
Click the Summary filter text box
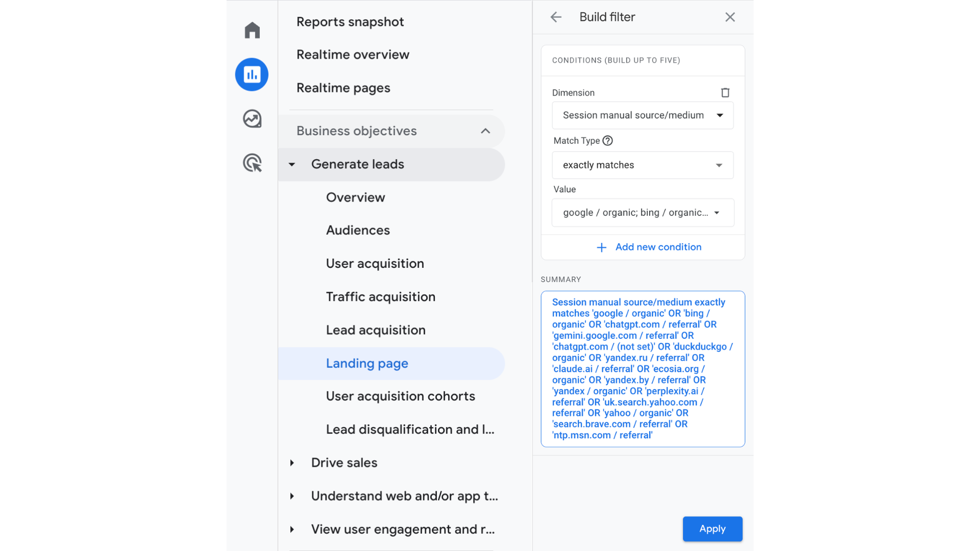click(x=643, y=369)
